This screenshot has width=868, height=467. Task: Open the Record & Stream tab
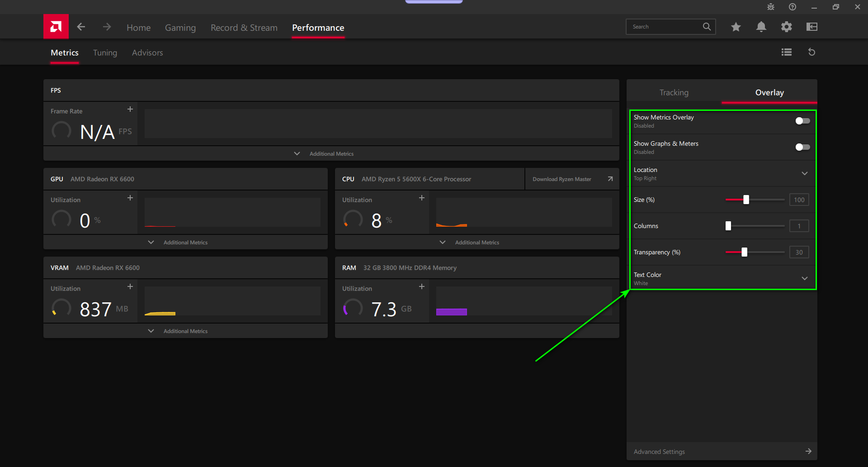pyautogui.click(x=244, y=28)
